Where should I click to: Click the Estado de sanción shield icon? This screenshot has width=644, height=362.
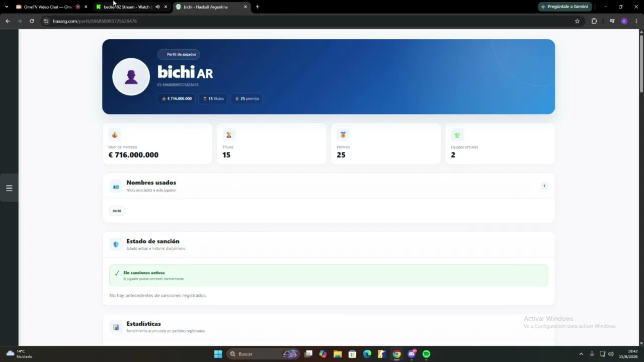pyautogui.click(x=116, y=244)
